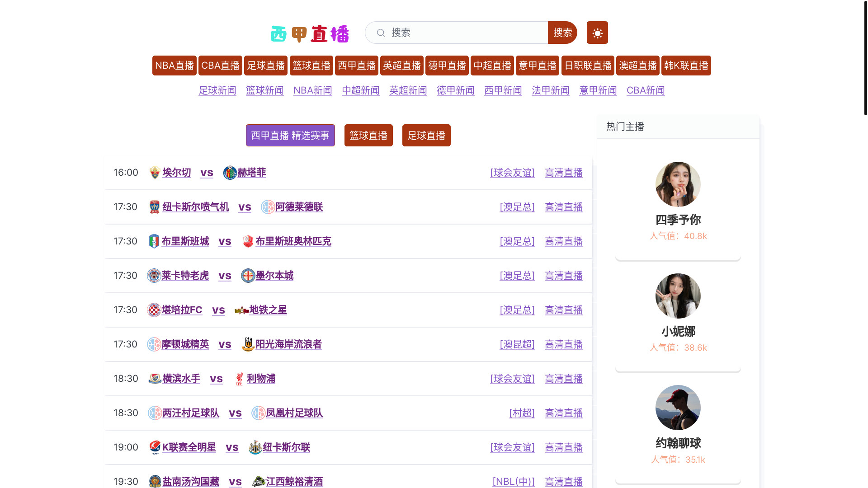868x488 pixels.
Task: Open 足球新闻 link
Action: 217,90
